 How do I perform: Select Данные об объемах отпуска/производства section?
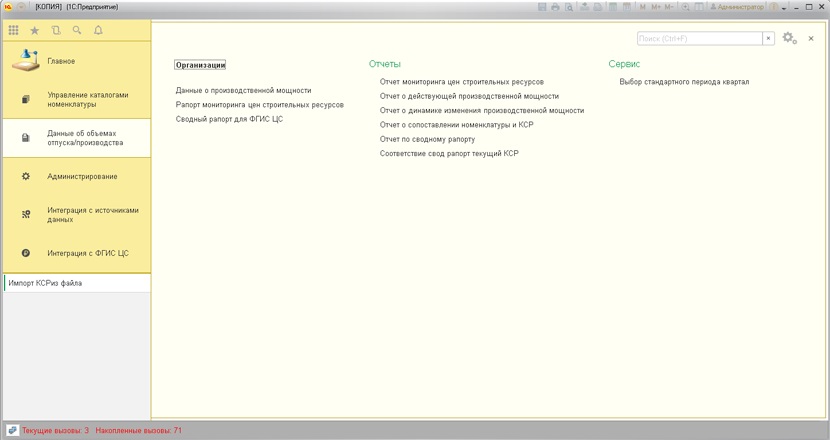click(77, 138)
